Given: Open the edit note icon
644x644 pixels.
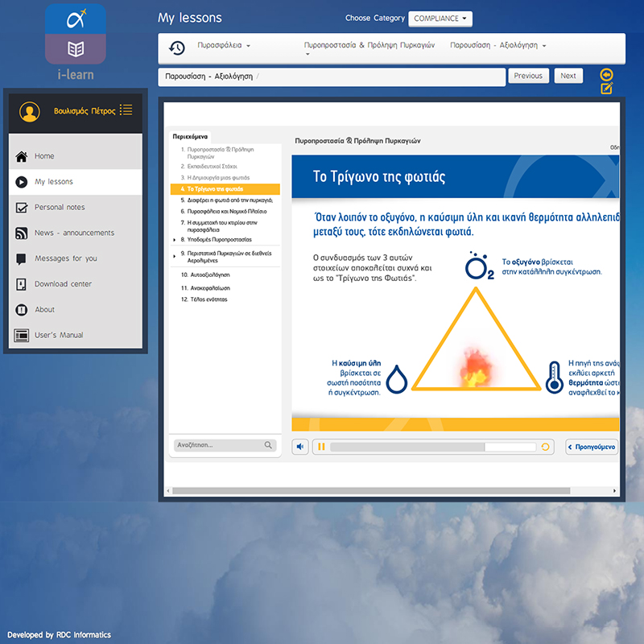Looking at the screenshot, I should point(607,89).
